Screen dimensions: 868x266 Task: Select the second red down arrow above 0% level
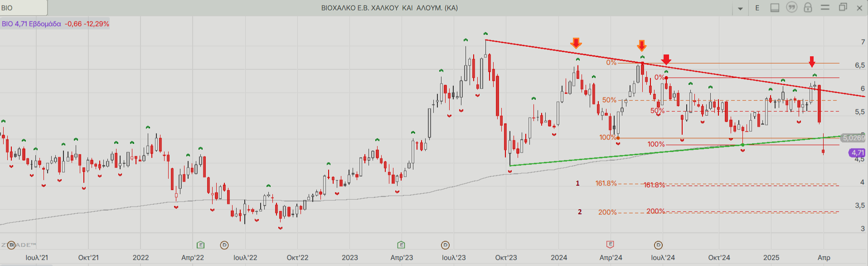point(641,45)
